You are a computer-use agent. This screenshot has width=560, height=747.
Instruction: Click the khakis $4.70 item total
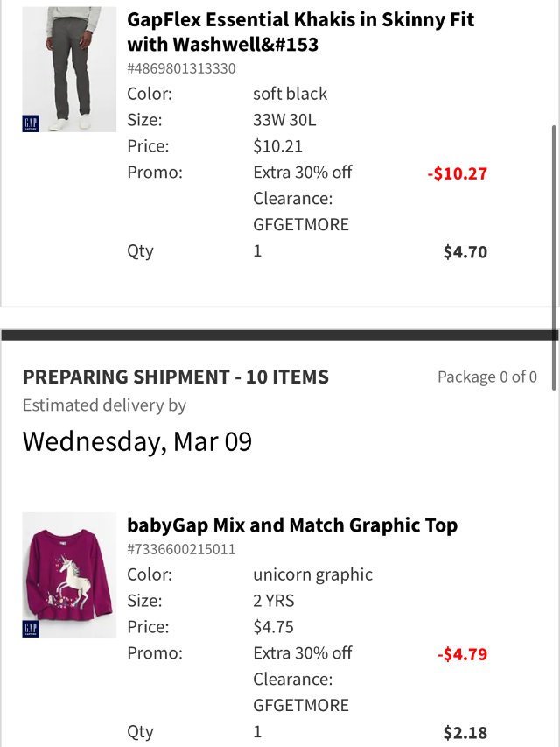pos(465,253)
